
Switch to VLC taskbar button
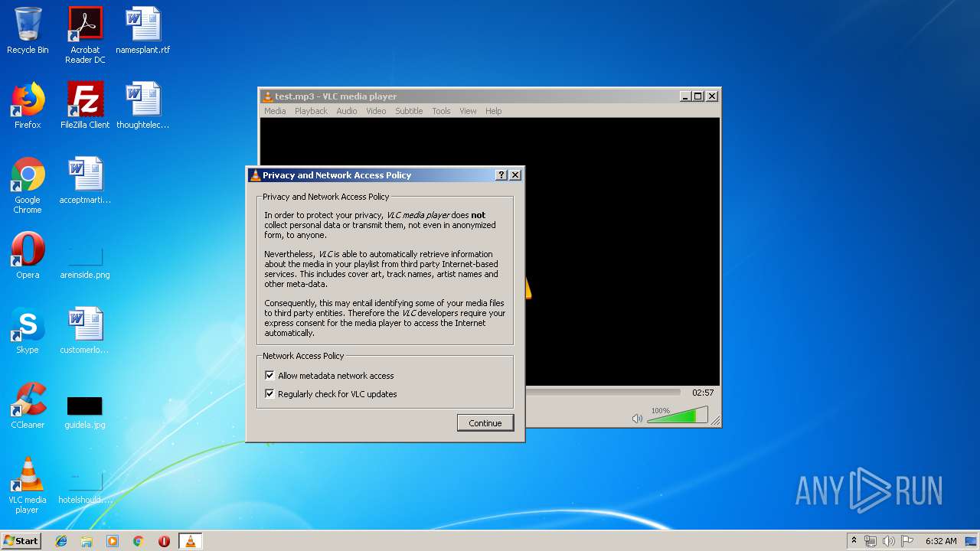coord(190,541)
